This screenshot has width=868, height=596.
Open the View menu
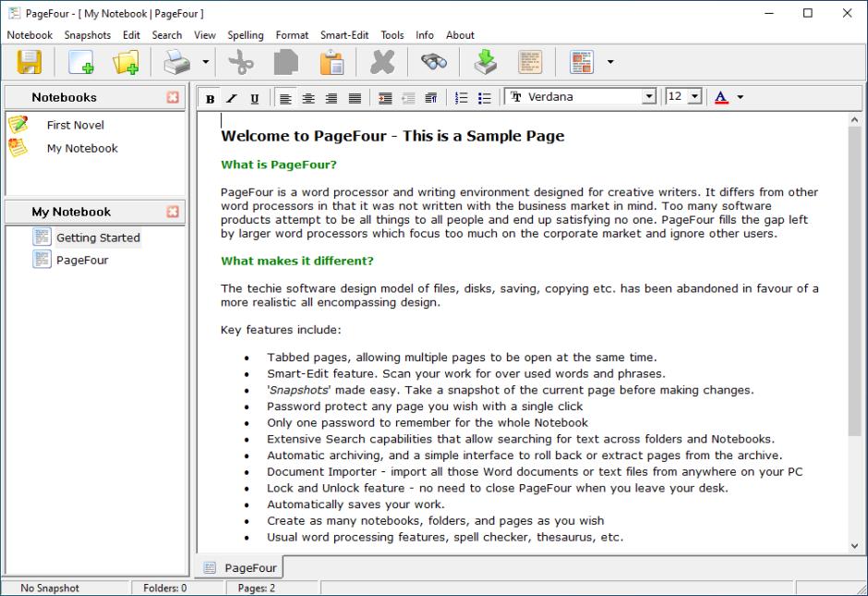pyautogui.click(x=205, y=35)
